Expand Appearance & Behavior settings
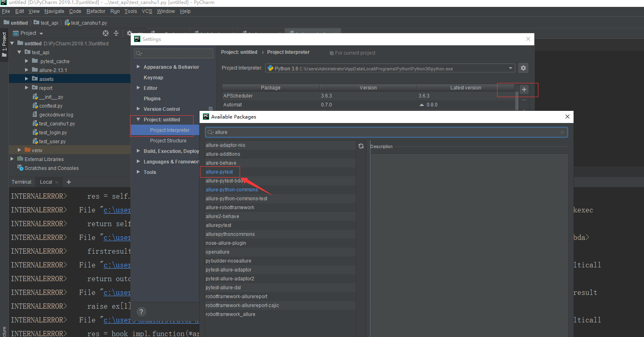644x337 pixels. [138, 67]
